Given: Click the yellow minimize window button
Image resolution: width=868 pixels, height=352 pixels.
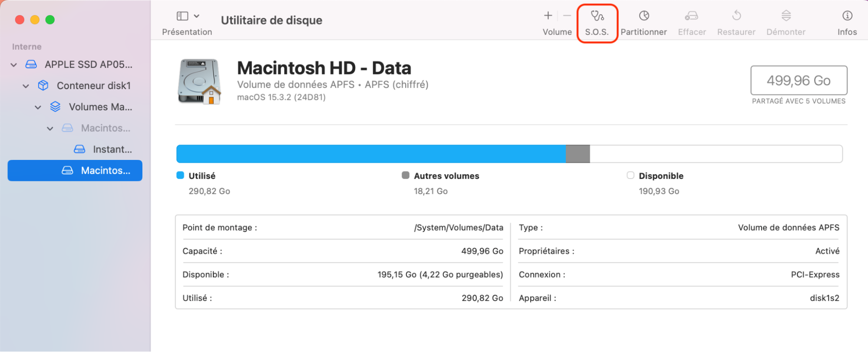Looking at the screenshot, I should tap(35, 20).
